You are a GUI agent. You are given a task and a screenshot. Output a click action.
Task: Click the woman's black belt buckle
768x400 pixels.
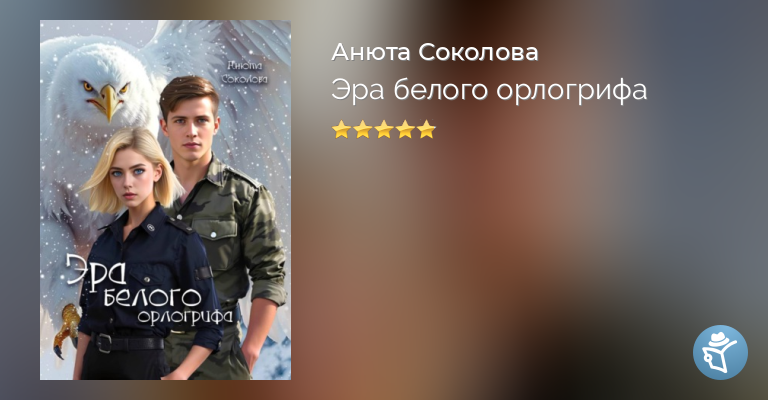click(x=103, y=343)
